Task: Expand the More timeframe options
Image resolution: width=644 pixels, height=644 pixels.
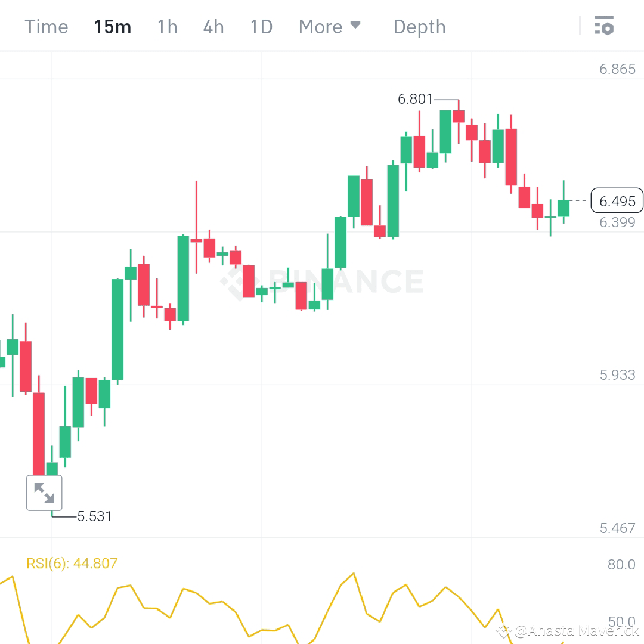Action: (x=321, y=26)
